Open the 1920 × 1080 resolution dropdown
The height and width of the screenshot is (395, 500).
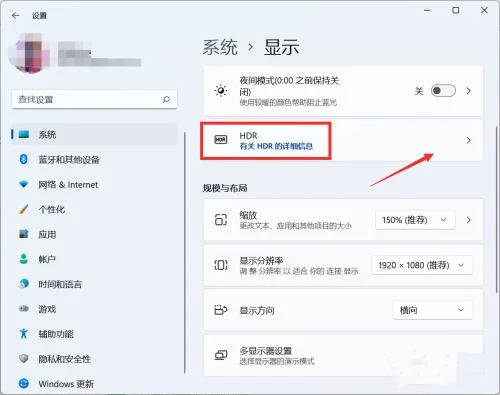[422, 265]
